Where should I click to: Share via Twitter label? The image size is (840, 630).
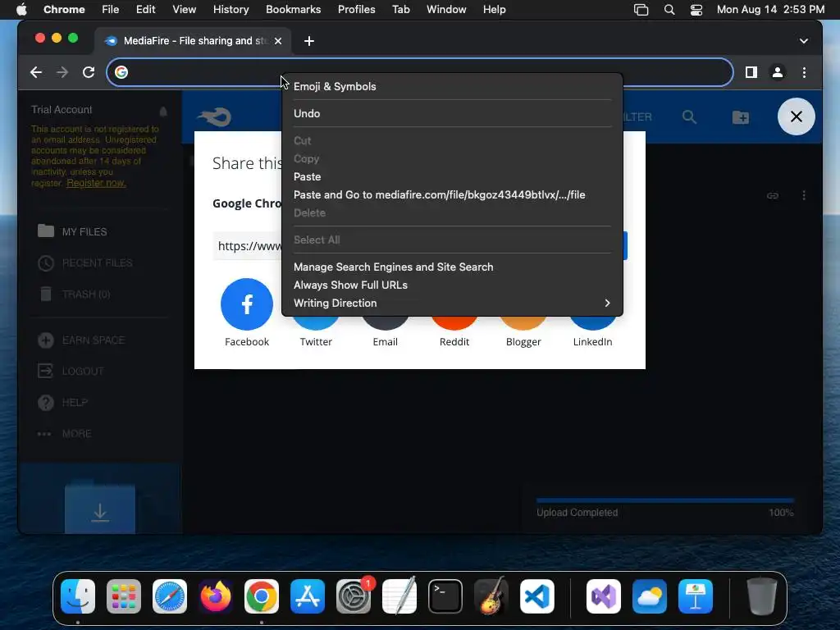tap(316, 342)
